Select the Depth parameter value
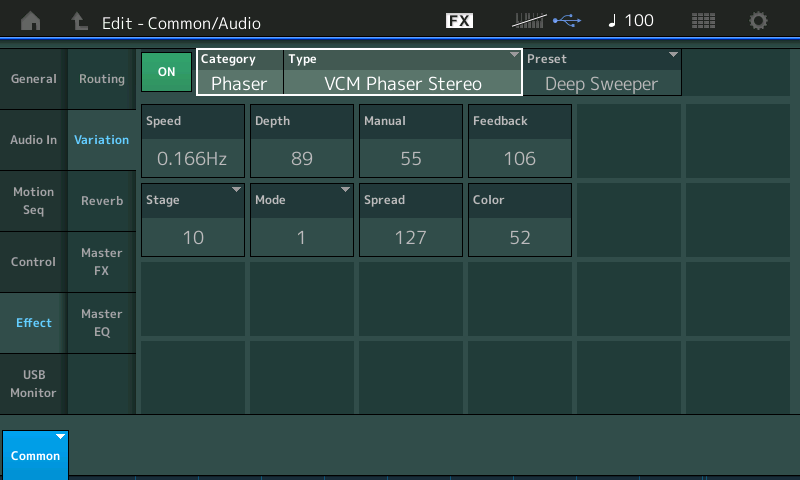The height and width of the screenshot is (480, 800). 302,141
